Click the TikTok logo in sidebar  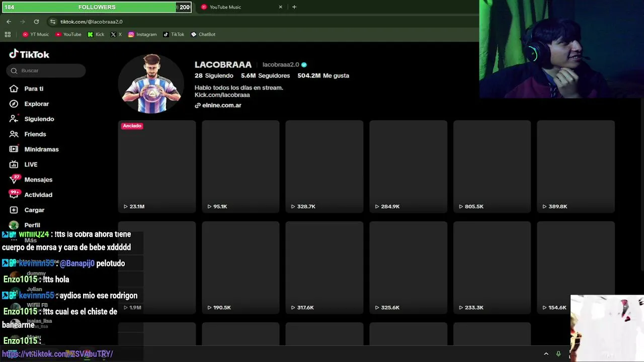pyautogui.click(x=29, y=54)
